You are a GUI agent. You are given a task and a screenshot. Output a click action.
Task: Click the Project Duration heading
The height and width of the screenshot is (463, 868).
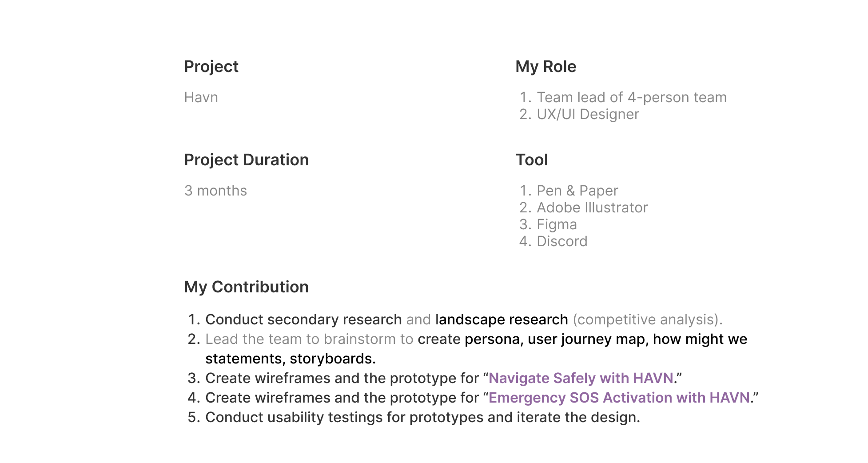247,160
